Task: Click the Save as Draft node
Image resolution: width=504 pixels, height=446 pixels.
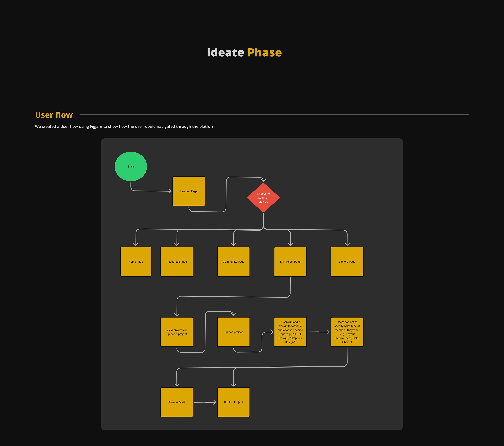Action: point(177,402)
